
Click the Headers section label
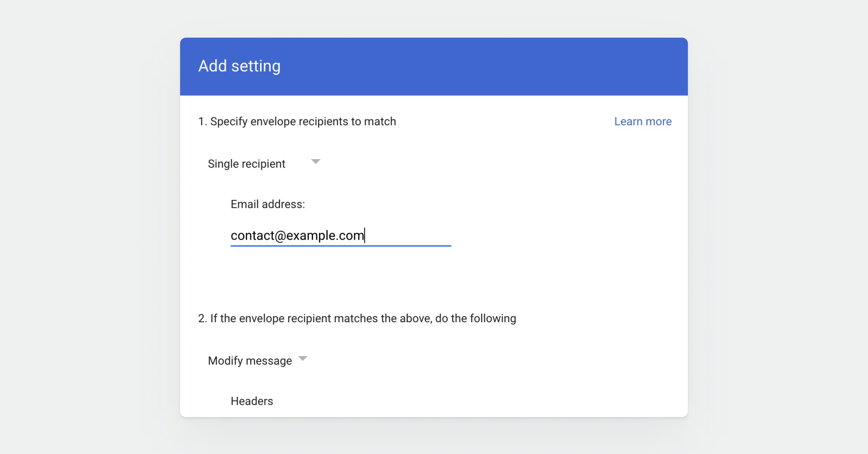252,401
